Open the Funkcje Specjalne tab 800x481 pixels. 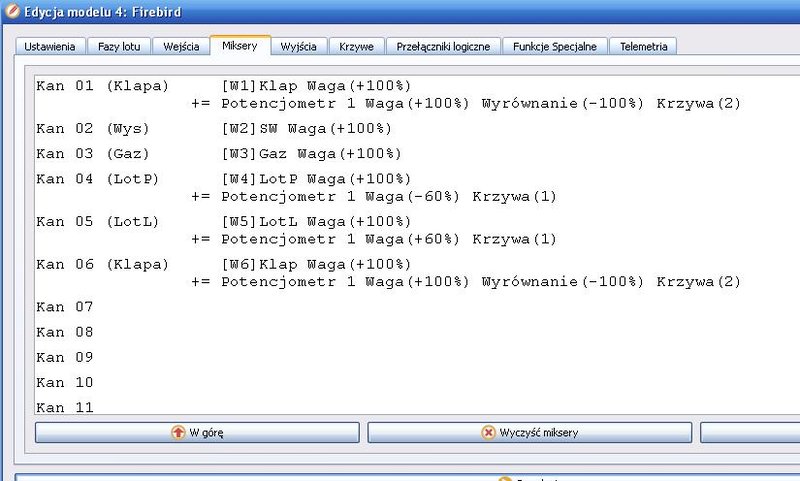(555, 46)
